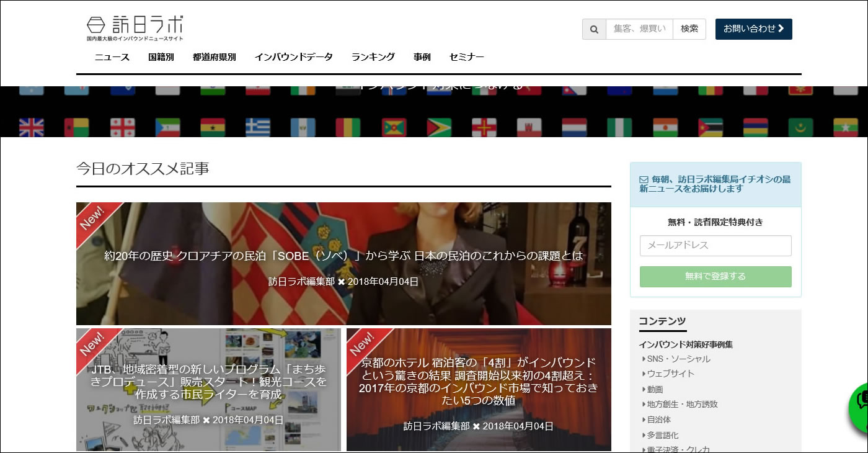Screen dimensions: 868x453
Task: Click the Greece flag in banner
Action: coord(257,127)
